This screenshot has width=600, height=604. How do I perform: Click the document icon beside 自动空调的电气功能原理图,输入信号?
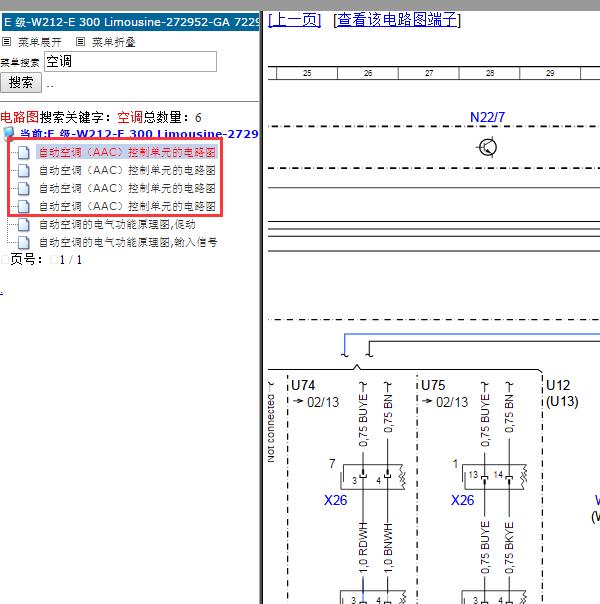[23, 242]
